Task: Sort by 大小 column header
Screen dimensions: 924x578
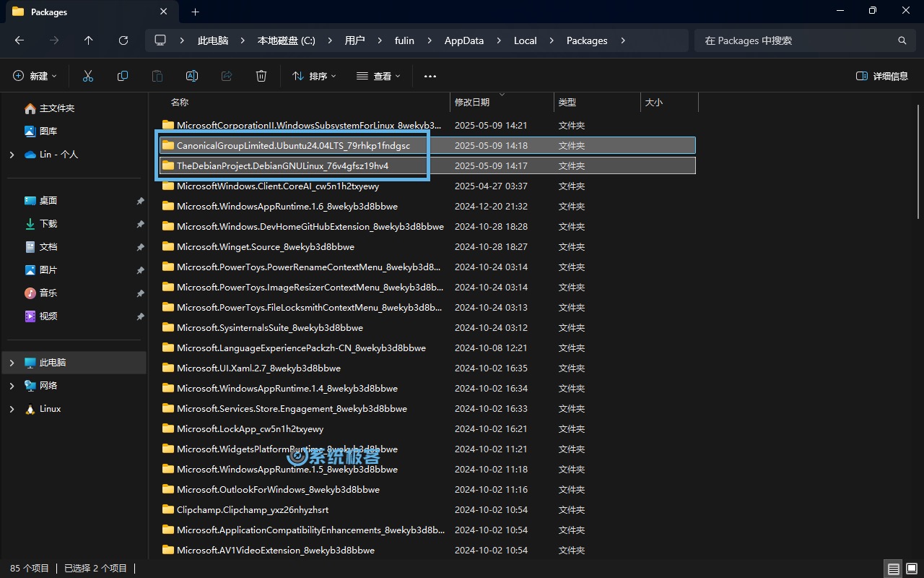Action: 654,103
